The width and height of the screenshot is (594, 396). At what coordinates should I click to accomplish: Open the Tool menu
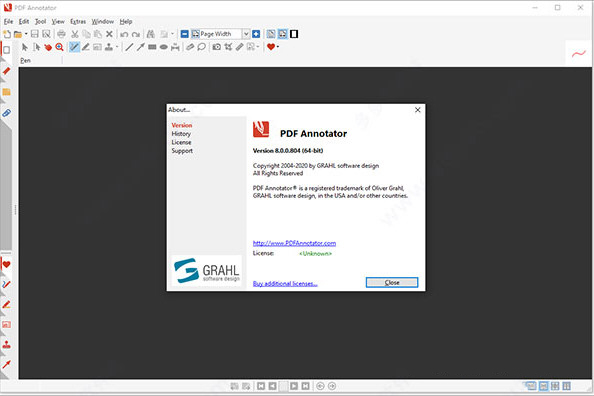(x=41, y=22)
